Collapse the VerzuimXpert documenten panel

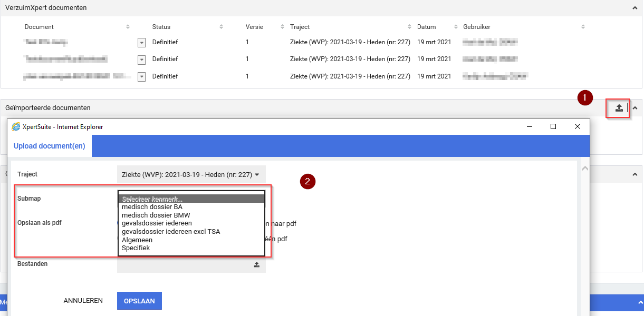[x=635, y=8]
